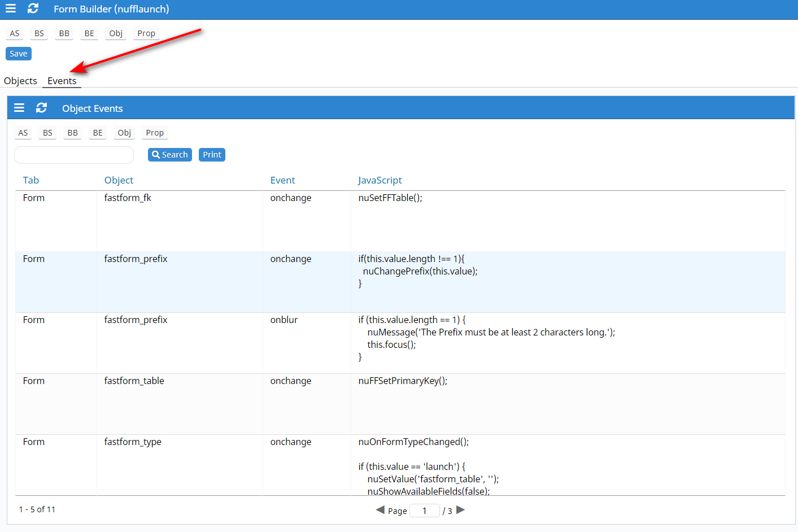Save the form
The width and height of the screenshot is (798, 532).
19,54
